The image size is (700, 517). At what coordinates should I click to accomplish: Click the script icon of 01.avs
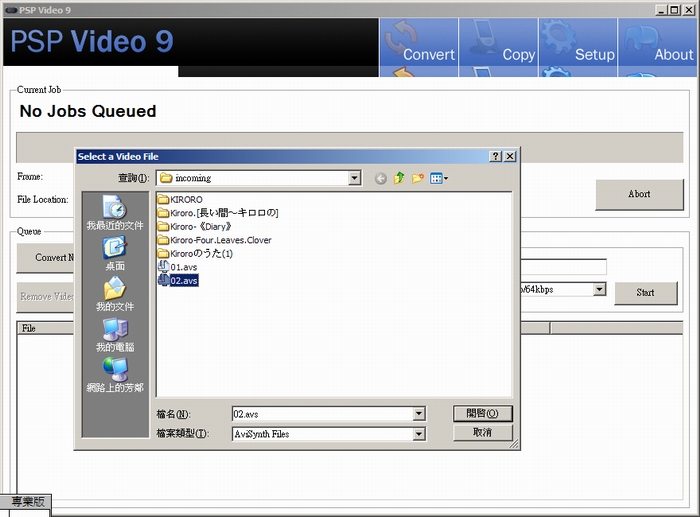(163, 267)
